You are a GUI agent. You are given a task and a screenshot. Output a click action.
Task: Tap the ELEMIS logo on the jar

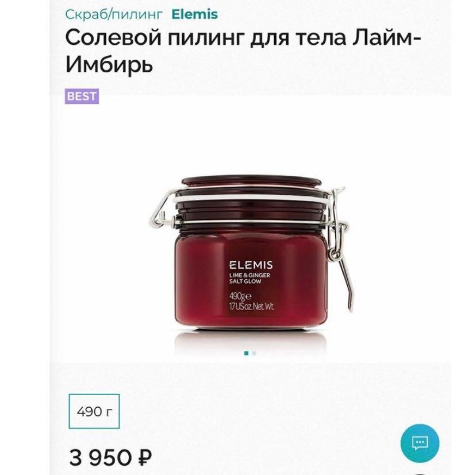(251, 265)
